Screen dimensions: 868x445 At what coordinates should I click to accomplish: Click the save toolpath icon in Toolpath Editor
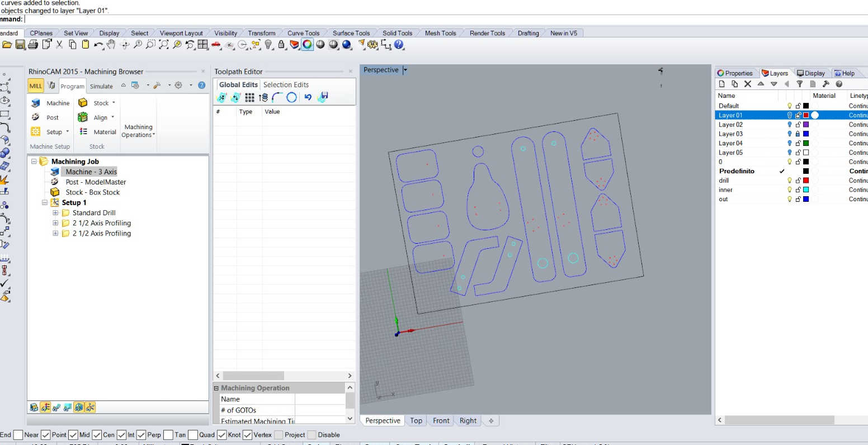tap(323, 97)
